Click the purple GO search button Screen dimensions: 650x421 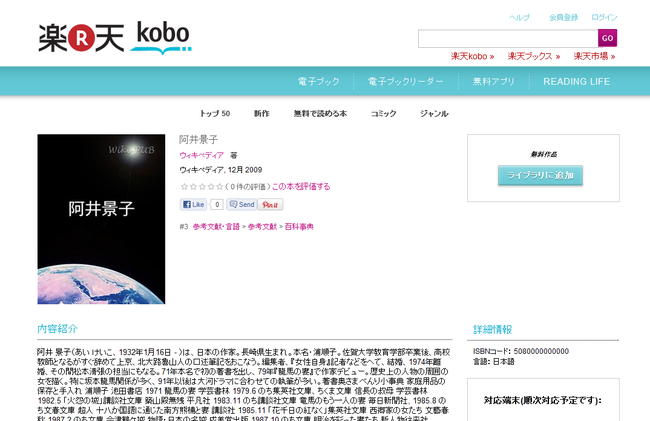607,38
